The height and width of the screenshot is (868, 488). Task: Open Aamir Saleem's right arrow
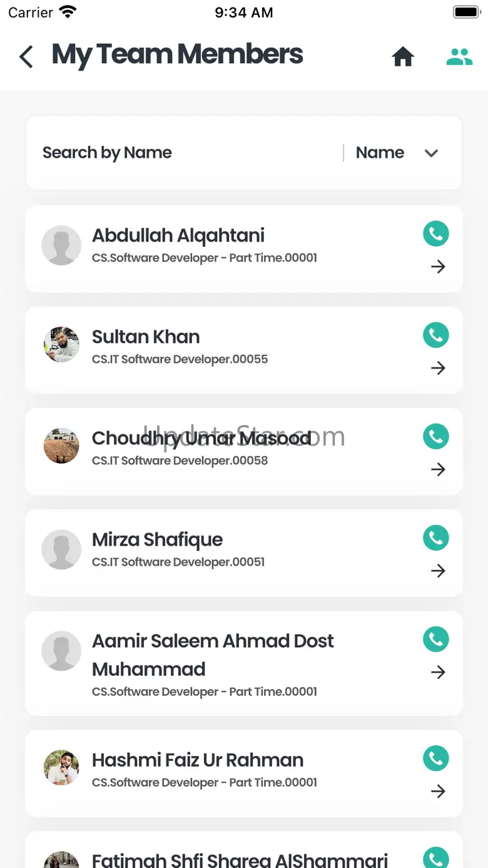tap(438, 673)
